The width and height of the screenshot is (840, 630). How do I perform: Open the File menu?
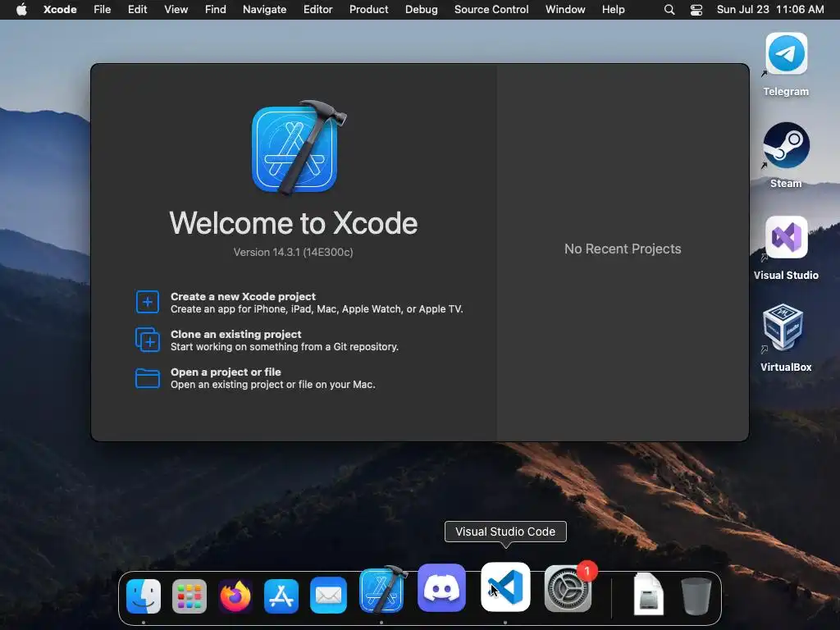click(x=102, y=9)
